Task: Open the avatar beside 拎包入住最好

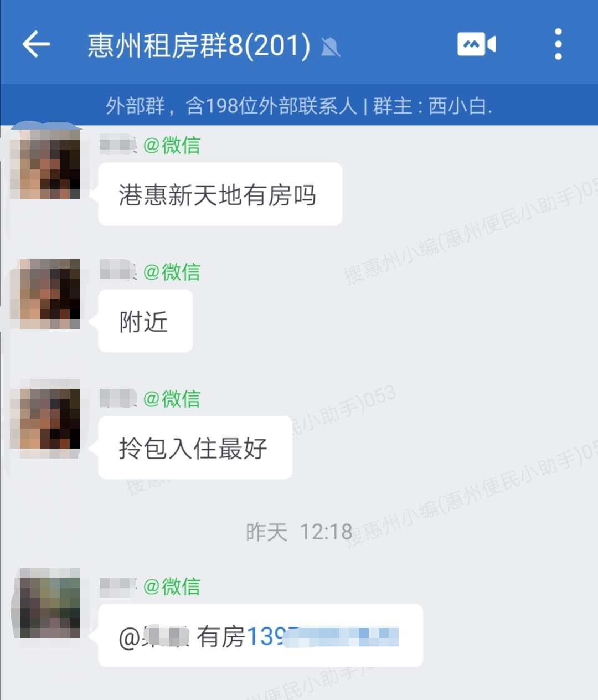Action: 45,418
